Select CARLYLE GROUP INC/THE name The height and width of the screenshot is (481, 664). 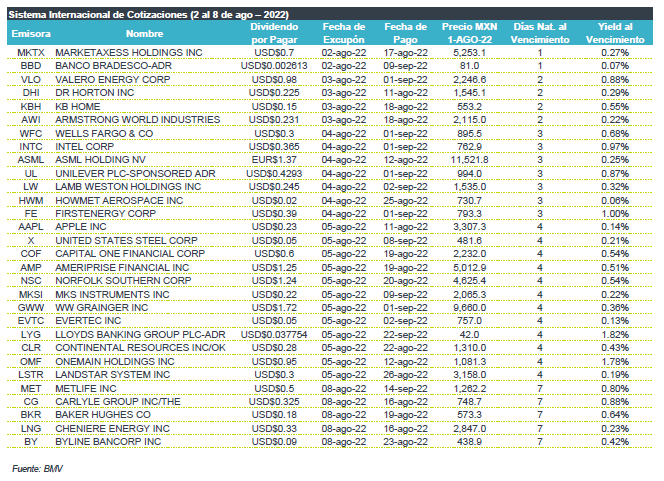[118, 402]
